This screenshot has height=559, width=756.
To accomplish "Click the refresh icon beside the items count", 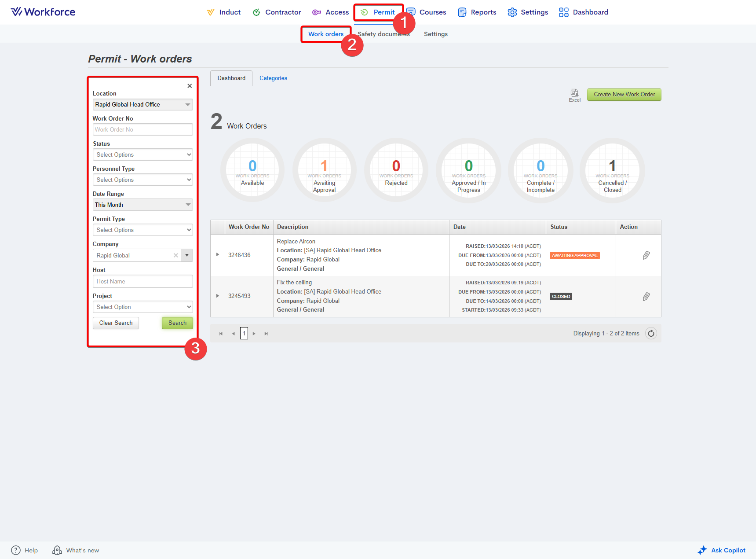I will click(x=651, y=334).
